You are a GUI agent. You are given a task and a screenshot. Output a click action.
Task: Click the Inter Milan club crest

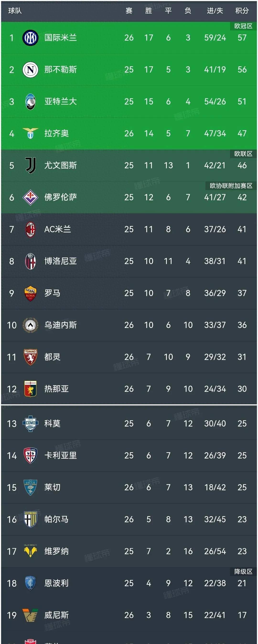[x=30, y=38]
